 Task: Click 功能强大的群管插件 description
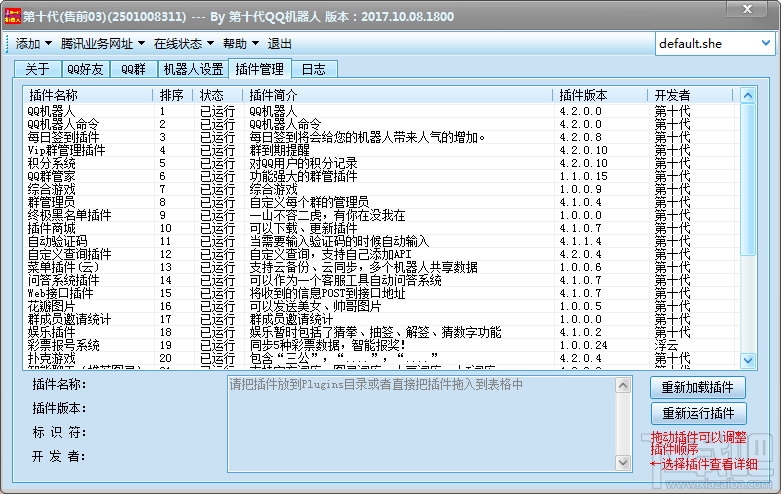pyautogui.click(x=303, y=176)
